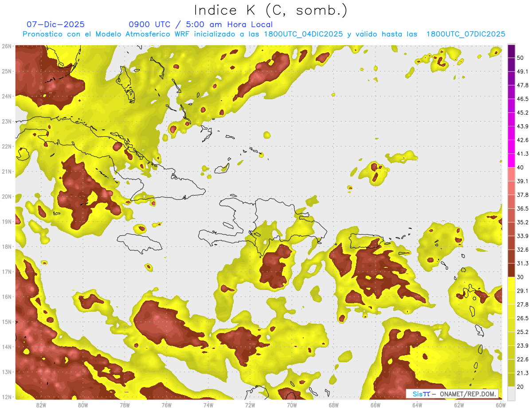Viewport: 532px width, 411px height.
Task: Click the "64W" longitude axis label
Action: (x=417, y=405)
